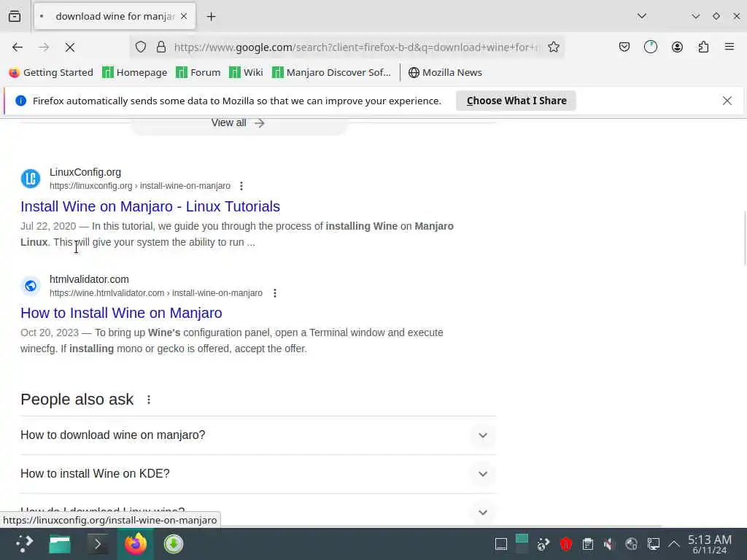Click the LinuxConfig.org site icon
Screen dimensions: 747x560
pos(31,179)
